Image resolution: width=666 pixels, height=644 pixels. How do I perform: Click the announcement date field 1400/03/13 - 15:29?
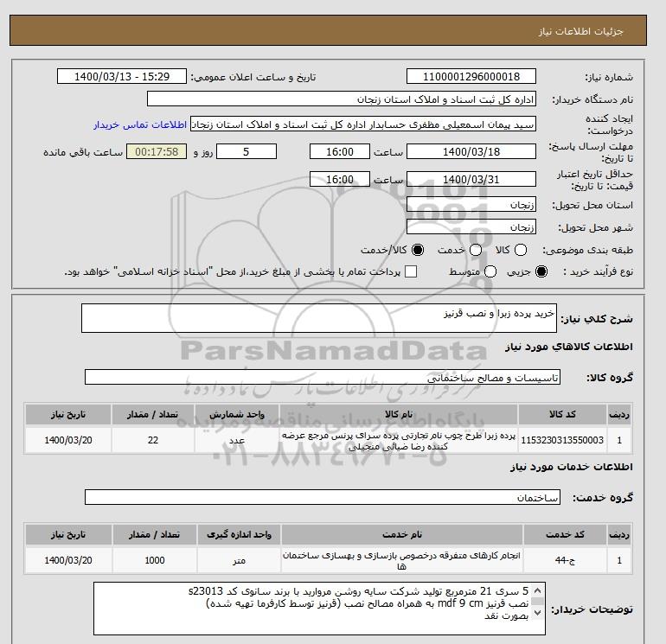121,76
